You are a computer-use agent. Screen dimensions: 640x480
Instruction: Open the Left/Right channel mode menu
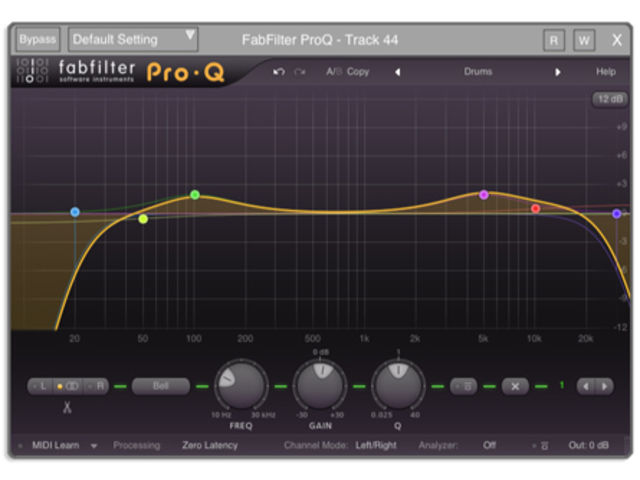pos(376,445)
